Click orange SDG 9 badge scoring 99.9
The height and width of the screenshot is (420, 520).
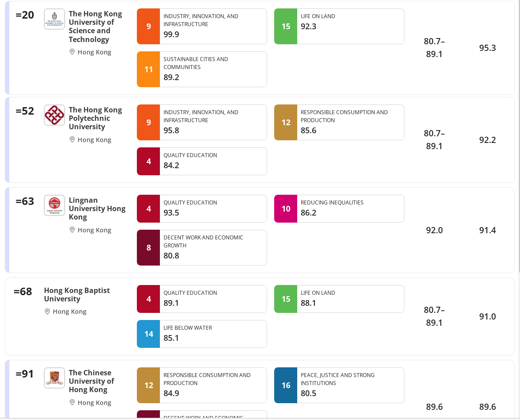(x=148, y=27)
